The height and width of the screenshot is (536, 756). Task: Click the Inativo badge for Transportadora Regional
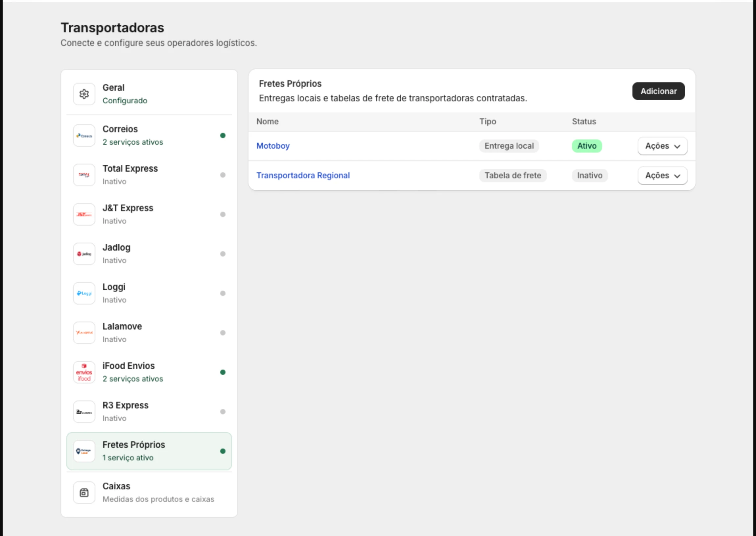(590, 176)
